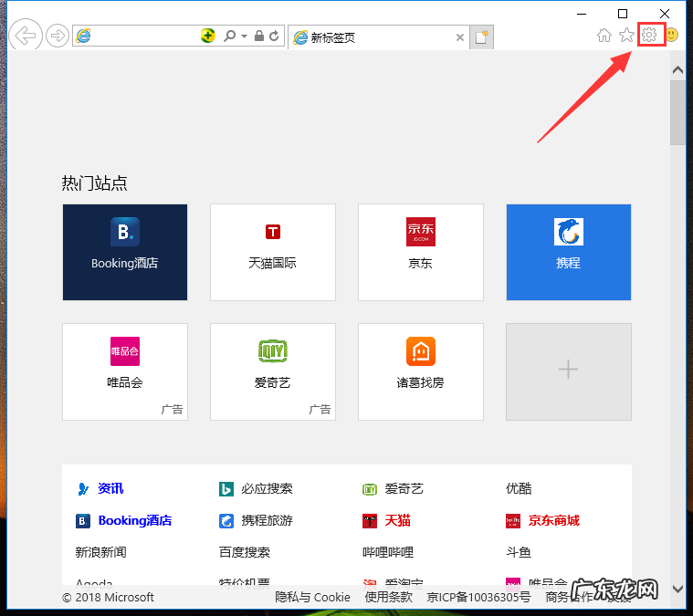Viewport: 693px width, 616px height.
Task: Click the Tmall icon beside 天猫 link
Action: (370, 521)
